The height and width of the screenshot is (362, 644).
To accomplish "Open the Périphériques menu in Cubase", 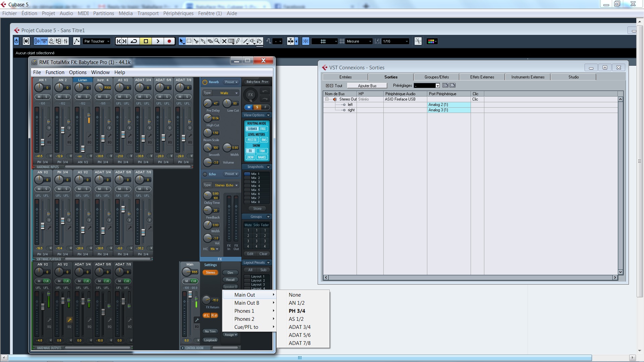I will [x=178, y=13].
